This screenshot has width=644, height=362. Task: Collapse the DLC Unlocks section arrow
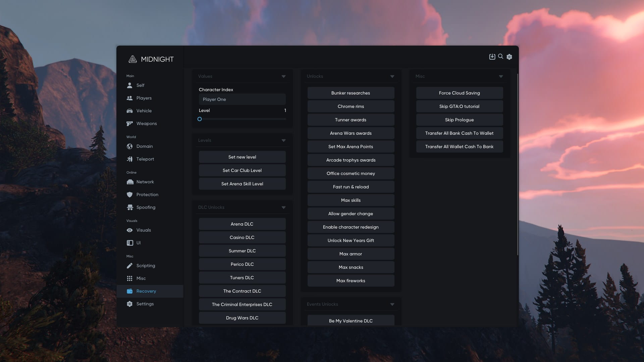pos(283,207)
